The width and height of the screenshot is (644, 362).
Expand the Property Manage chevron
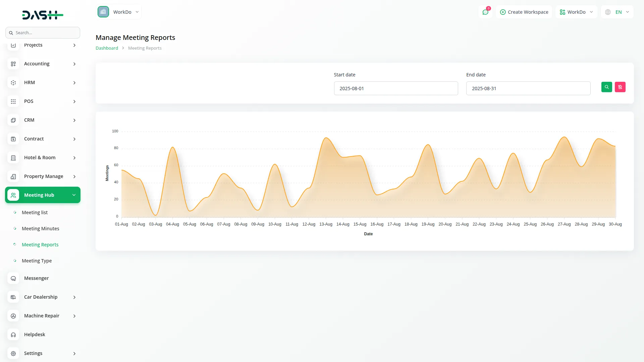tap(74, 176)
